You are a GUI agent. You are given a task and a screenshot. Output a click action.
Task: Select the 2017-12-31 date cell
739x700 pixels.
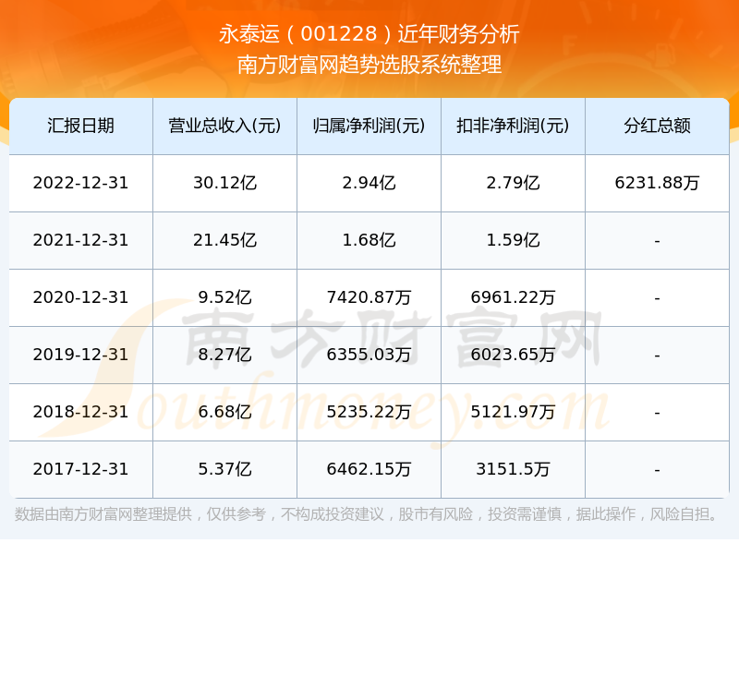(80, 469)
